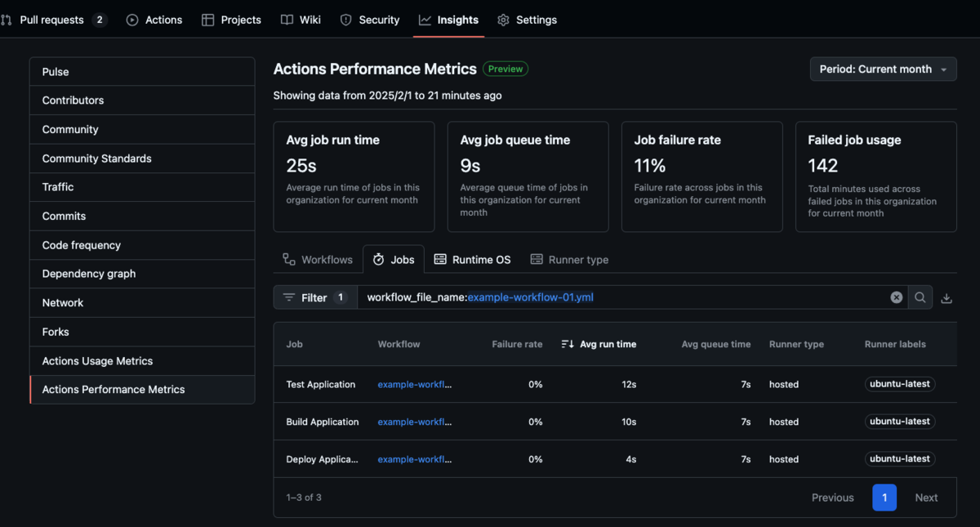Click the Preview badge
The height and width of the screenshot is (527, 980).
click(x=506, y=69)
